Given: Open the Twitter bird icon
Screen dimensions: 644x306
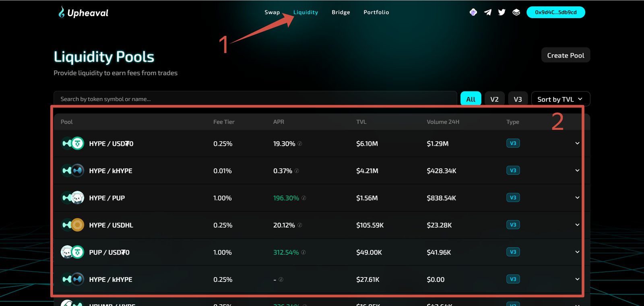Looking at the screenshot, I should click(x=502, y=12).
